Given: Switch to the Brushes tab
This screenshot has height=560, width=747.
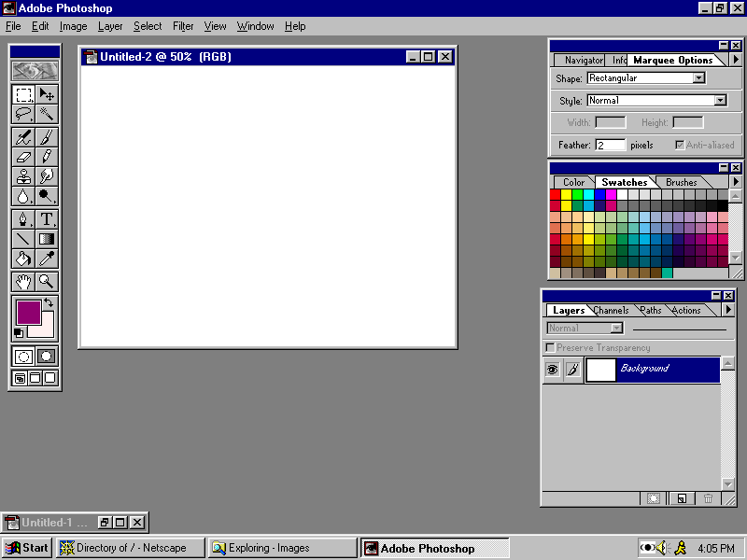Looking at the screenshot, I should coord(682,182).
